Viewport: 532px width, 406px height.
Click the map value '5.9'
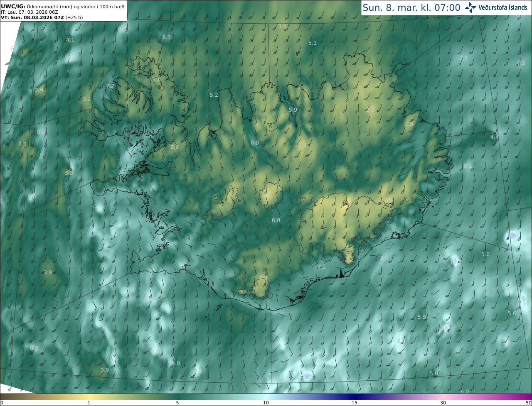pyautogui.click(x=293, y=110)
